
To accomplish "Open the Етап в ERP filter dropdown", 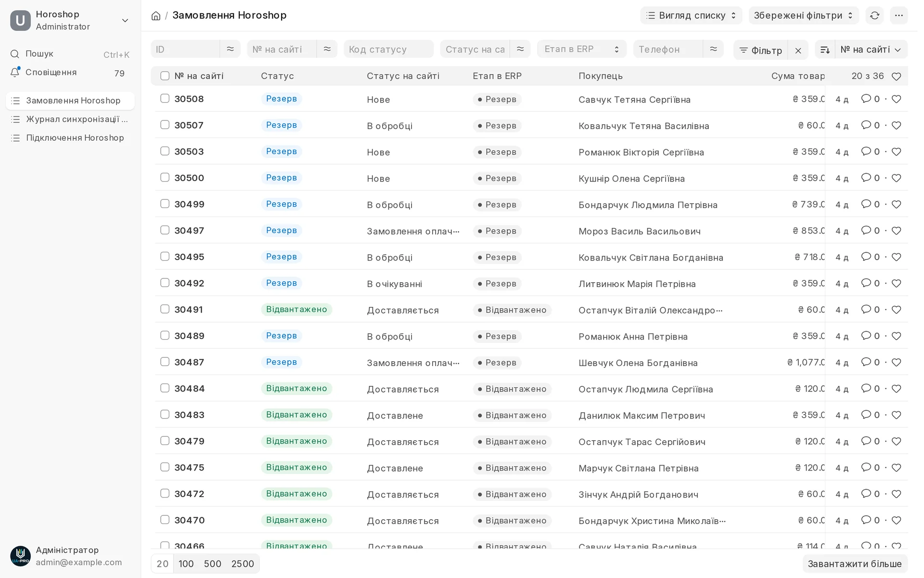I will point(581,49).
